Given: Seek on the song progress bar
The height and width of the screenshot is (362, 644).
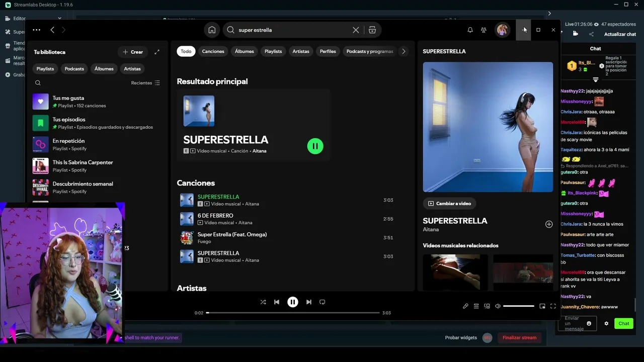Looking at the screenshot, I should 293,313.
